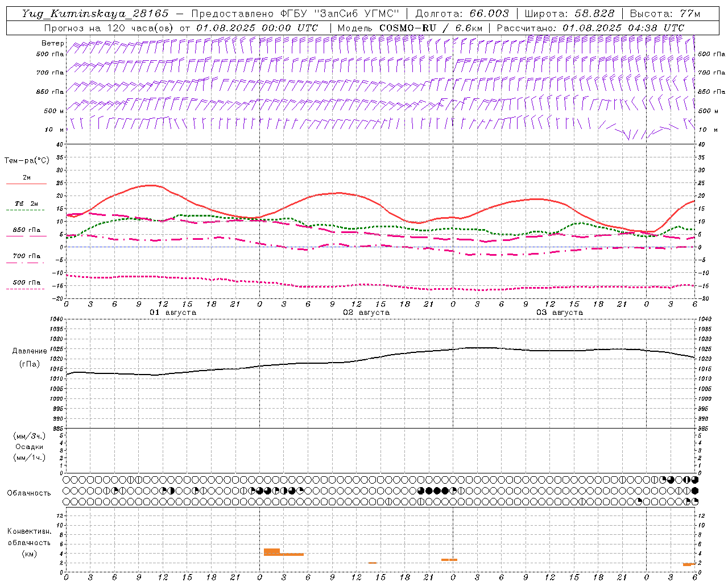The height and width of the screenshot is (582, 728).
Task: Click the Облачность cloud cover label
Action: click(x=29, y=493)
